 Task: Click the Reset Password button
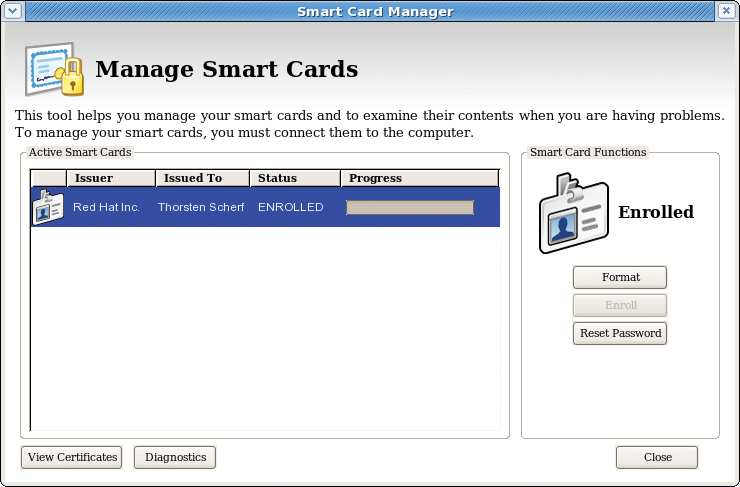[620, 334]
